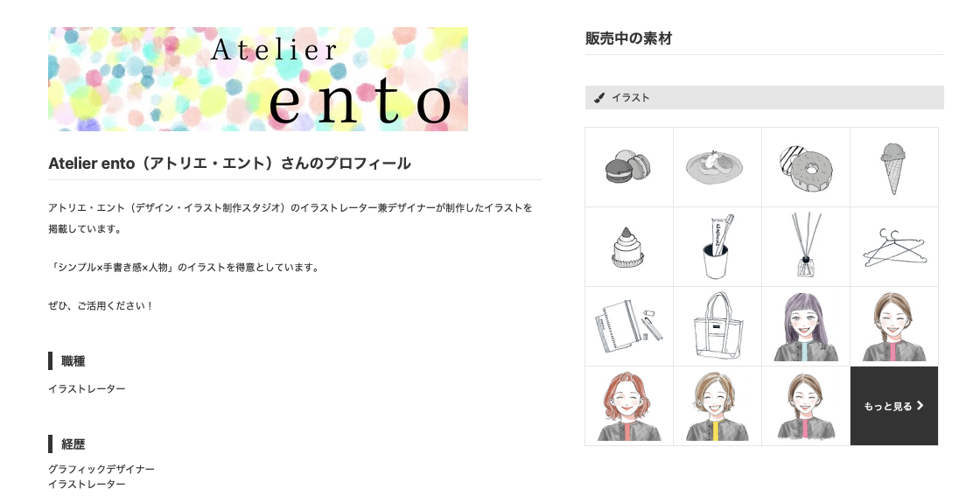Viewport: 980px width, 503px height.
Task: Open the red curly-haired woman illustration
Action: [x=629, y=406]
